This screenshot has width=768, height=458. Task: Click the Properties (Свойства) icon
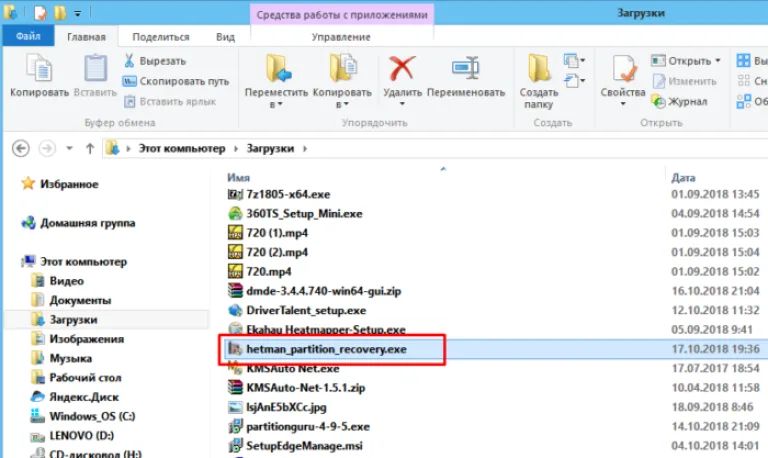click(x=624, y=68)
